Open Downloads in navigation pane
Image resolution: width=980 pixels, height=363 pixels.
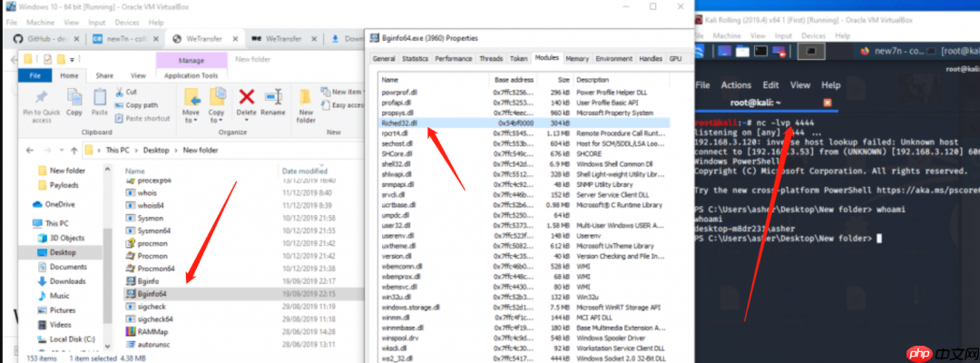66,281
